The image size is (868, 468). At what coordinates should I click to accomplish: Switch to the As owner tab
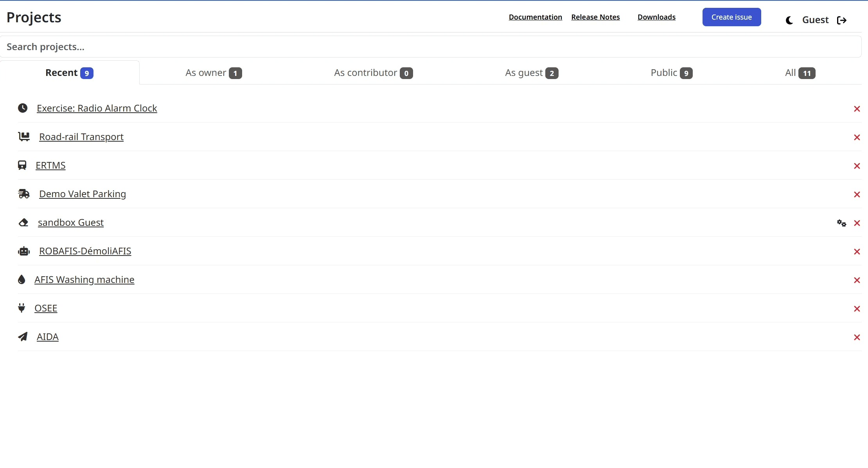pos(213,73)
